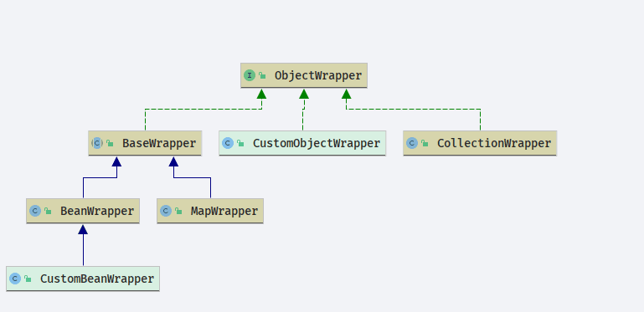Image resolution: width=644 pixels, height=312 pixels.
Task: Click the public visibility icon on MapWrapper
Action: click(x=178, y=211)
